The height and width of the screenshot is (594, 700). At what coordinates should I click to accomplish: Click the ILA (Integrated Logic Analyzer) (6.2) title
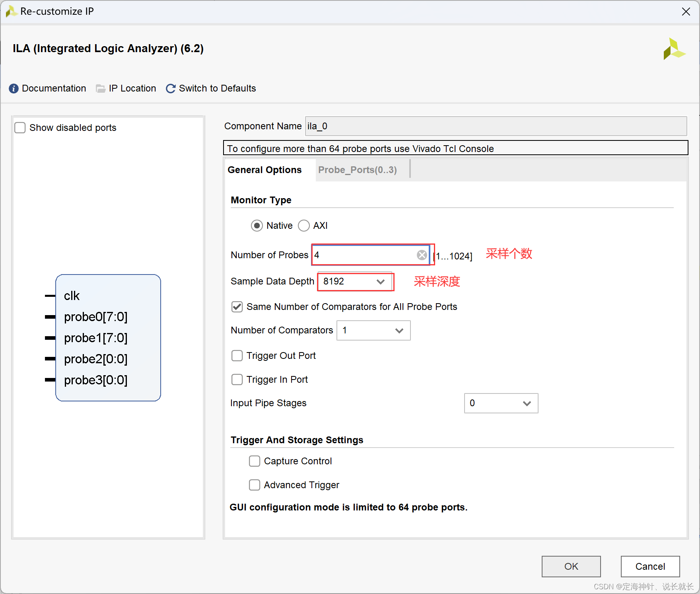(108, 49)
